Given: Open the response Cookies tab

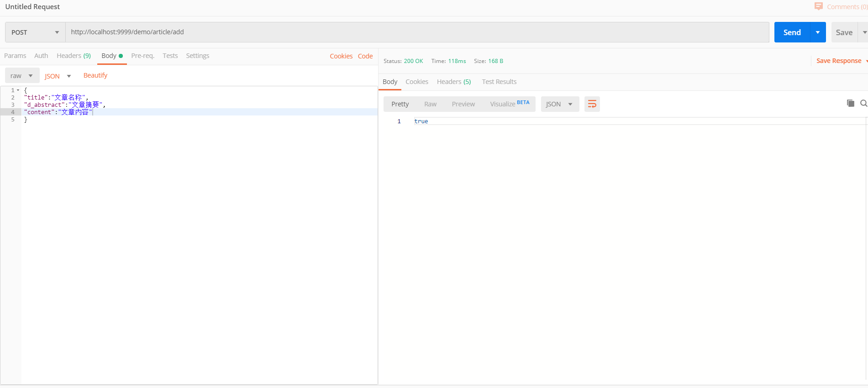Looking at the screenshot, I should pyautogui.click(x=417, y=82).
